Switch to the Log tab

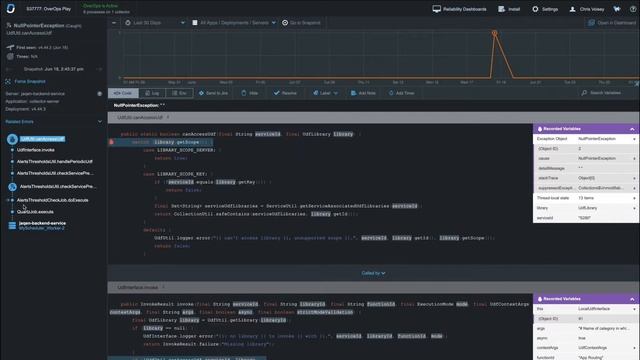tap(152, 93)
